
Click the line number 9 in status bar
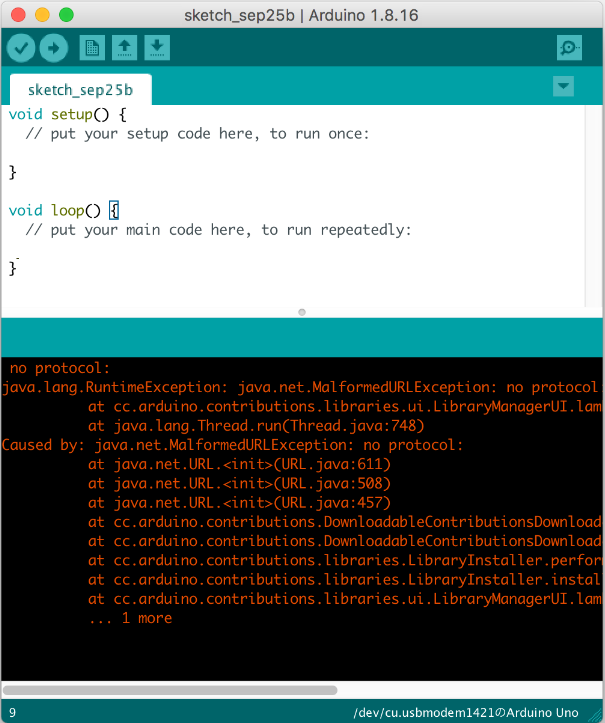point(12,713)
